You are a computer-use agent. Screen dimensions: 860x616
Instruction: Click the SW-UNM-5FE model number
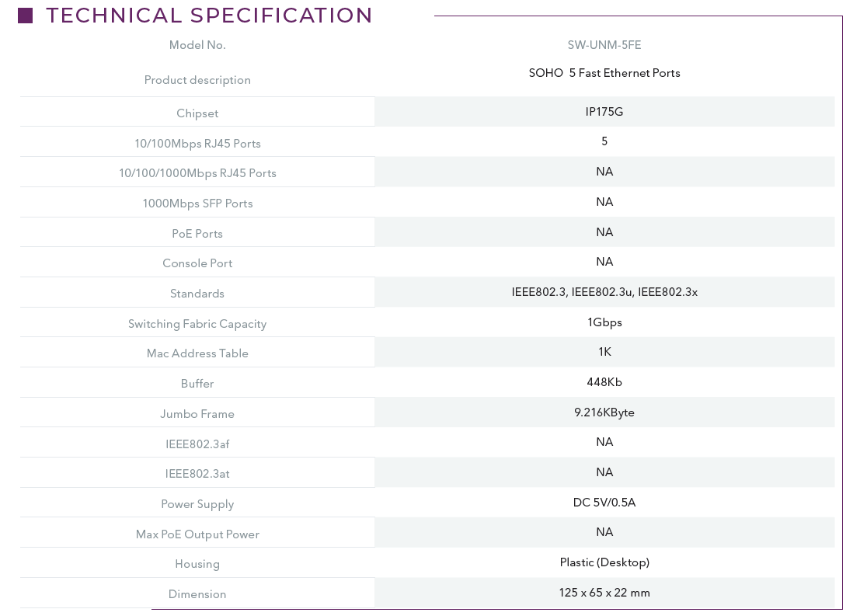[x=604, y=45]
